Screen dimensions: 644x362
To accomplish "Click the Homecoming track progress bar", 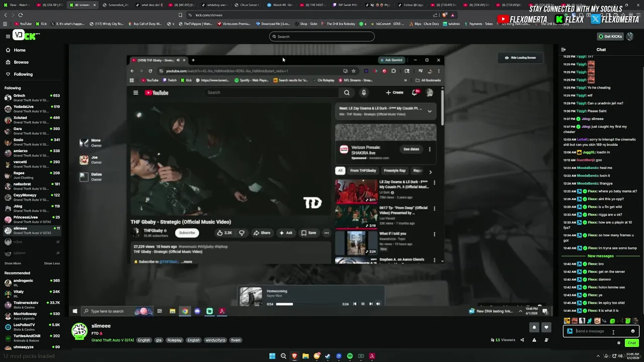I will pyautogui.click(x=308, y=304).
